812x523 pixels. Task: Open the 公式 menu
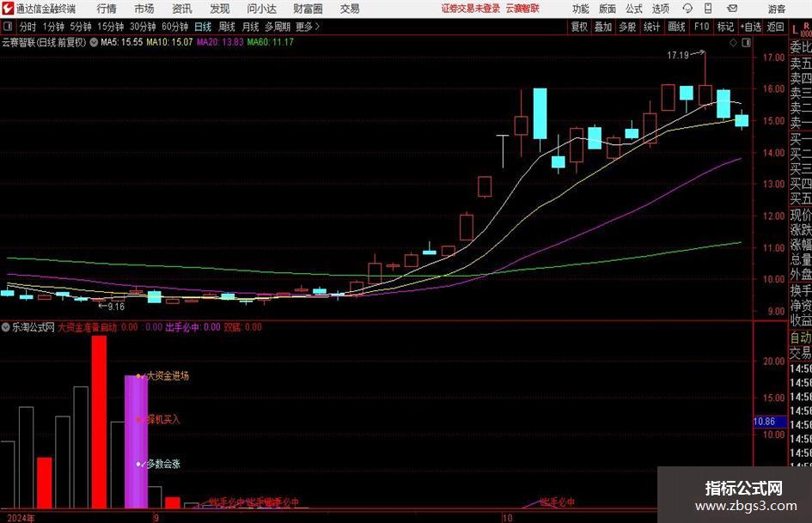pos(633,9)
